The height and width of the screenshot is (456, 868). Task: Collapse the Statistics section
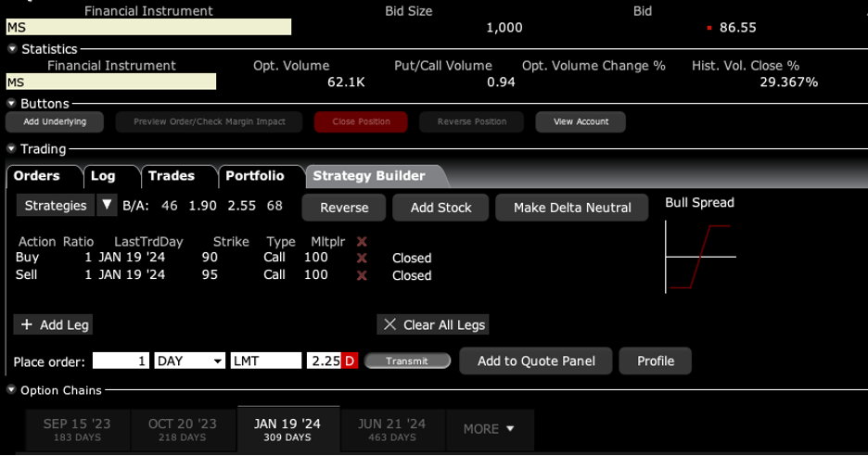[12, 49]
